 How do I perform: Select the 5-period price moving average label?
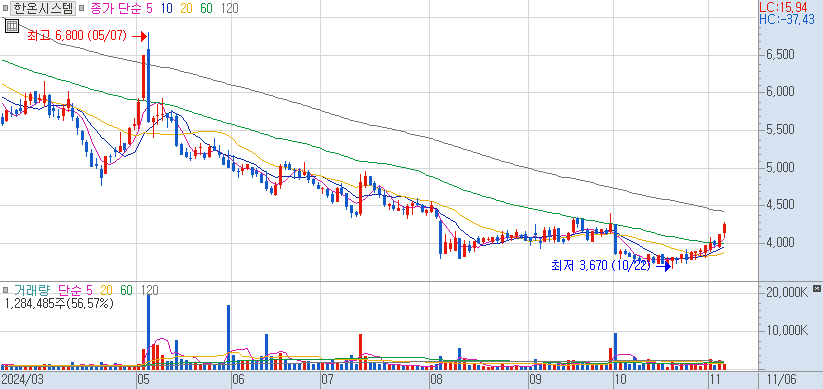(149, 8)
